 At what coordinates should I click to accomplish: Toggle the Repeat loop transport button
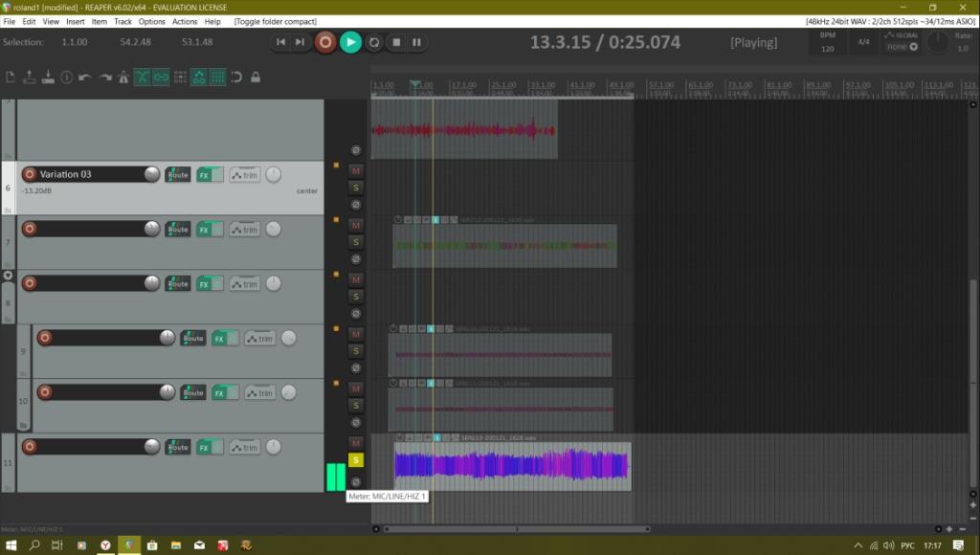[374, 42]
